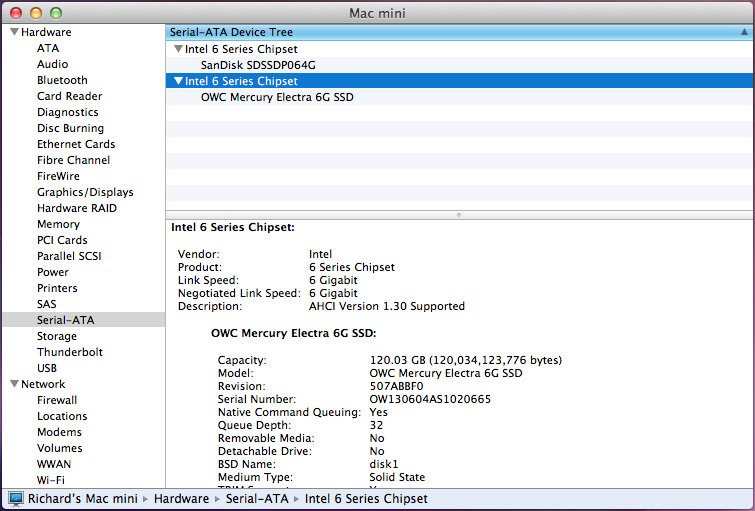This screenshot has width=755, height=511.
Task: Open the Power section
Action: (x=53, y=272)
